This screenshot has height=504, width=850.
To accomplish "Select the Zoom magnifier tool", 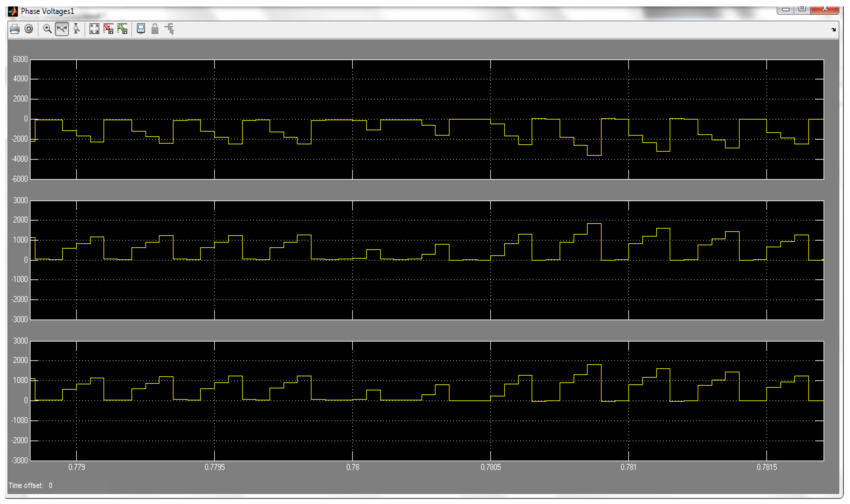I will coord(48,29).
